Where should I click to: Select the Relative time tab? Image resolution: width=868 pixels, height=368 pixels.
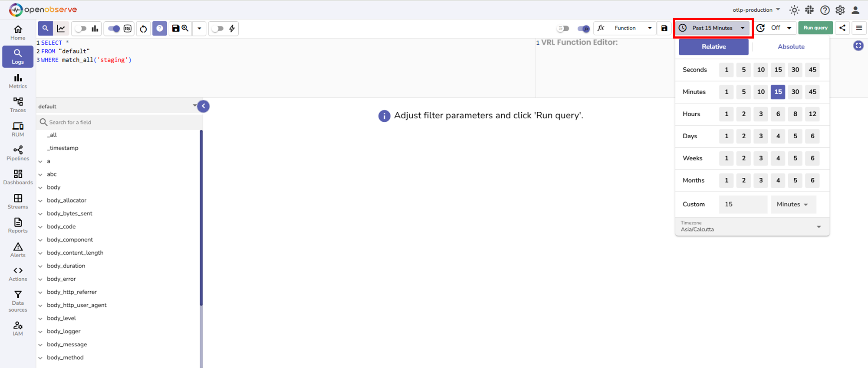pyautogui.click(x=713, y=47)
